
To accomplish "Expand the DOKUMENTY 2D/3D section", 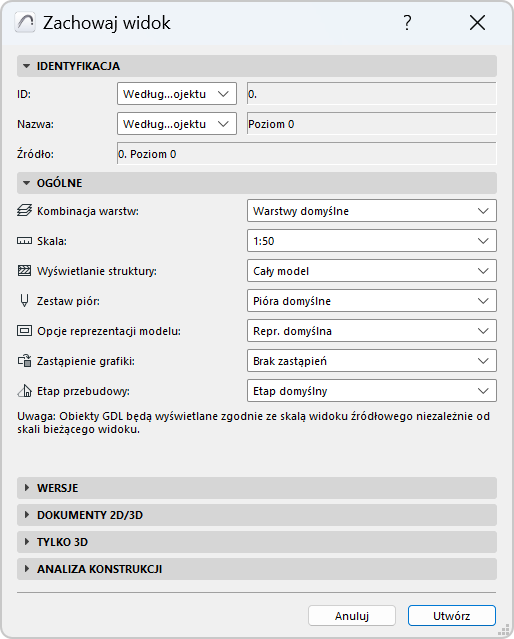I will pos(257,515).
